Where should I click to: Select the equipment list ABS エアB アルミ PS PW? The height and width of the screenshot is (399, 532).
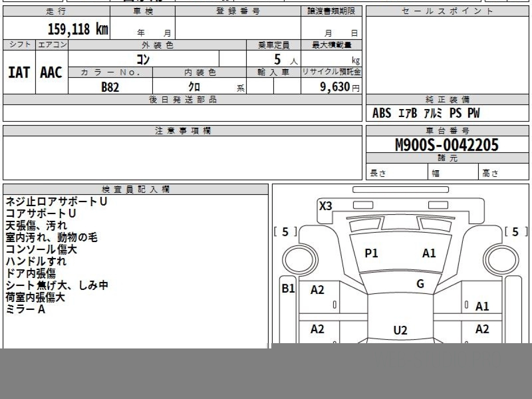point(426,113)
